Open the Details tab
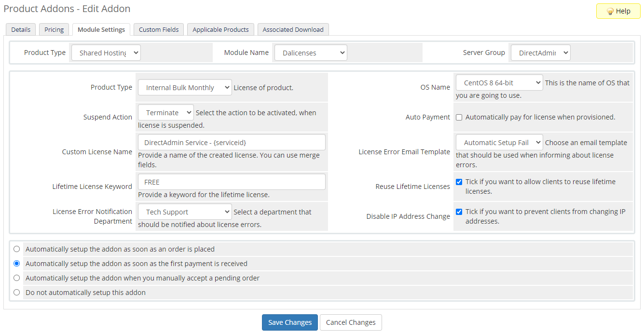This screenshot has height=334, width=644. (21, 29)
